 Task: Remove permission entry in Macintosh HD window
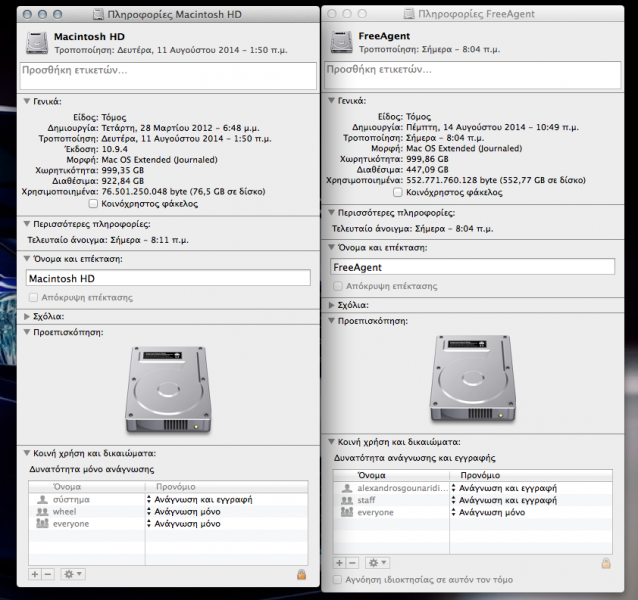[x=48, y=574]
